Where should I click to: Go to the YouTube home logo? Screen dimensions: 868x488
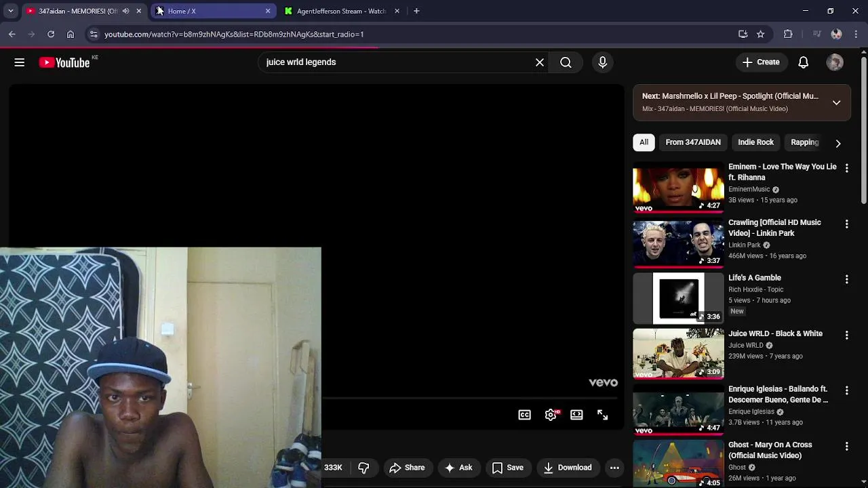(64, 62)
